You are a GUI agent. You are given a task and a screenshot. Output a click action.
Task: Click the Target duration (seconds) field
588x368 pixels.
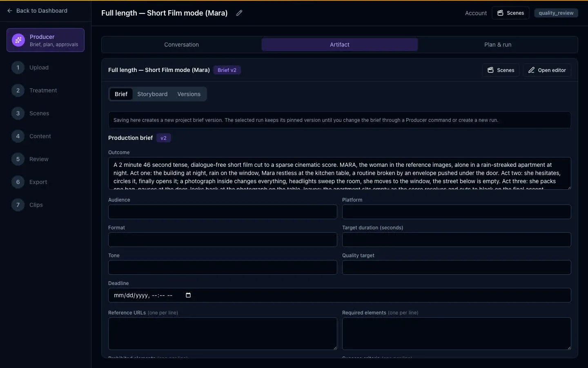pos(457,240)
